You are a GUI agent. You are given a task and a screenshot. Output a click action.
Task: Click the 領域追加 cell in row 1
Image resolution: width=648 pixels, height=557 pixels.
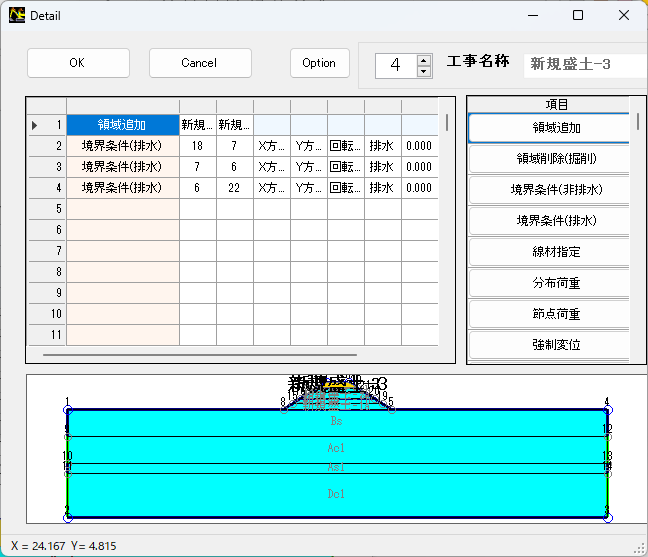[123, 125]
